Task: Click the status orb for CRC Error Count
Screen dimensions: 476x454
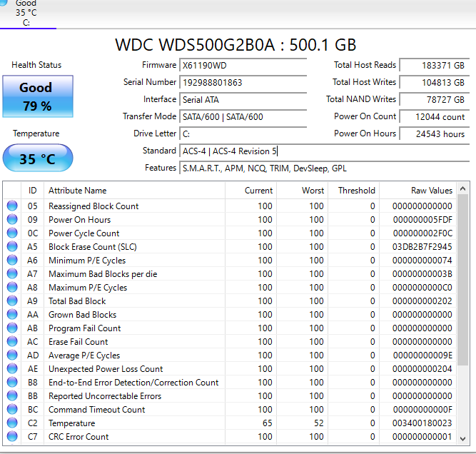Action: coord(12,437)
